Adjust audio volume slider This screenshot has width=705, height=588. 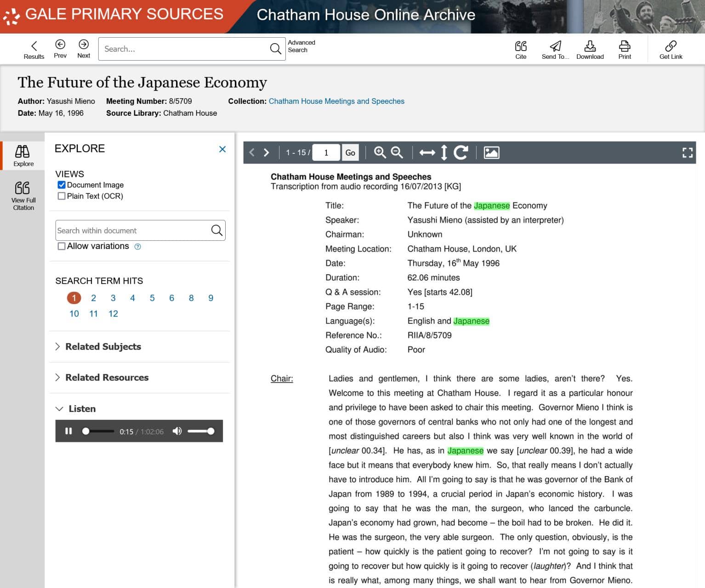[201, 431]
